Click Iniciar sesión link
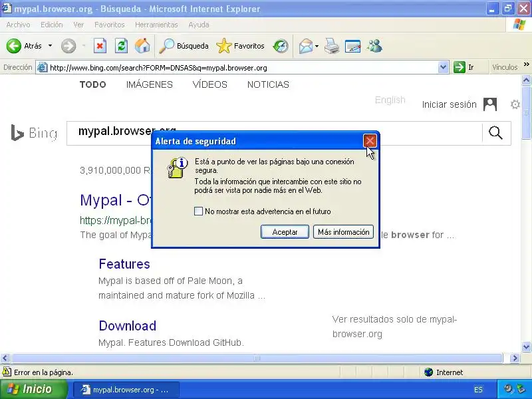532x399 pixels. 450,104
